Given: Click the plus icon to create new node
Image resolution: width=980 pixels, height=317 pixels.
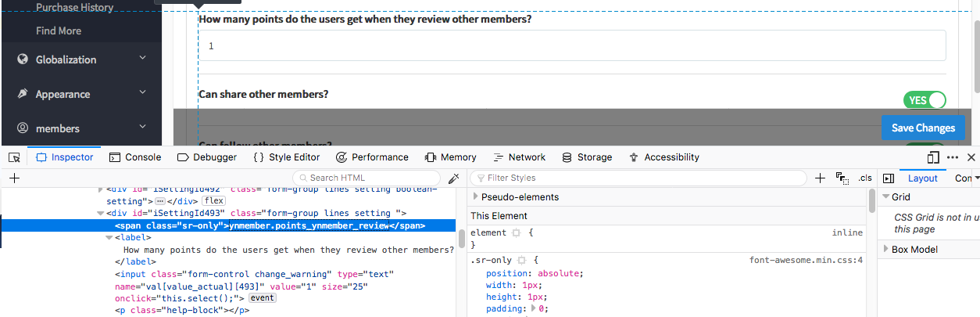Looking at the screenshot, I should (x=14, y=178).
